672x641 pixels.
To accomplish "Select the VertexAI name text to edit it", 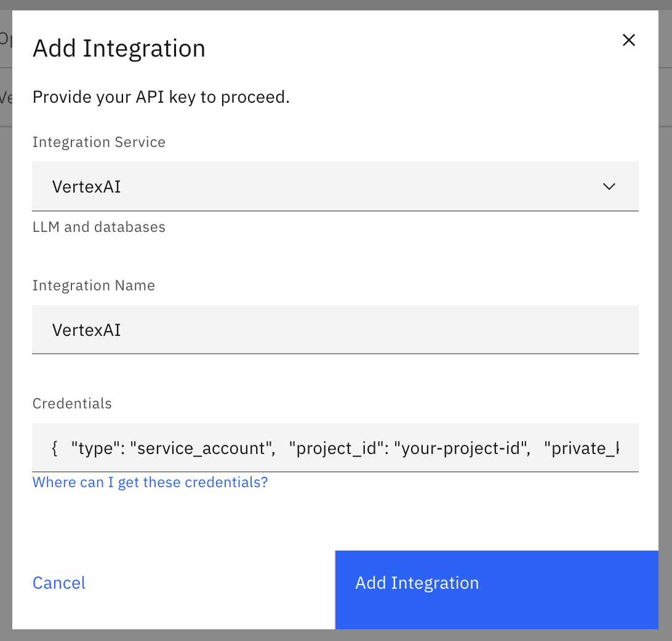I will point(86,330).
